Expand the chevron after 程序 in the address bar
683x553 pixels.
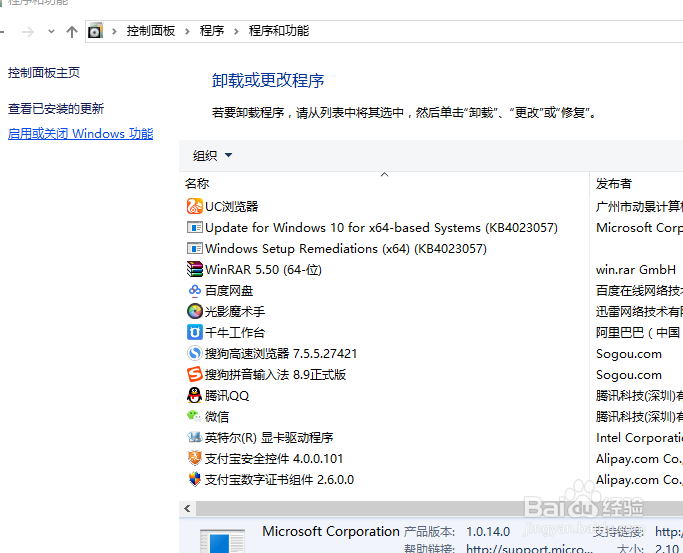236,31
